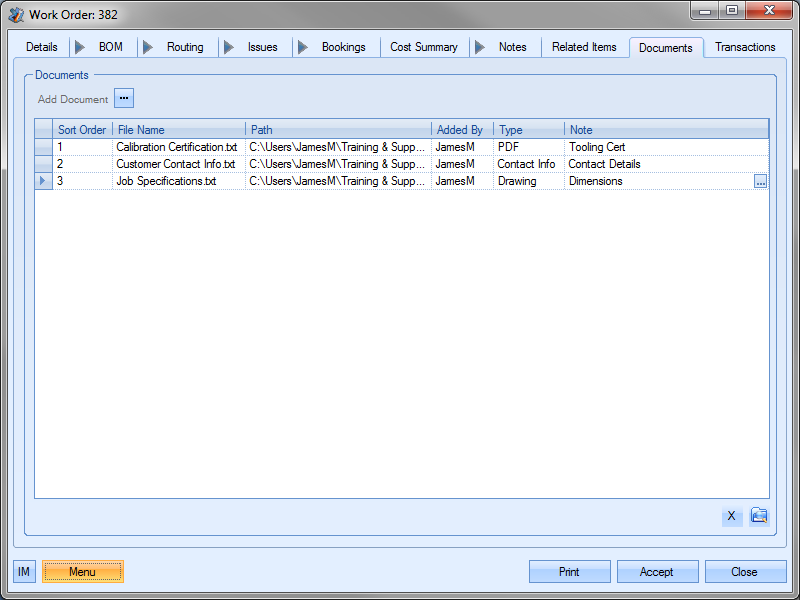This screenshot has height=600, width=800.
Task: Click the Print button
Action: coord(569,572)
